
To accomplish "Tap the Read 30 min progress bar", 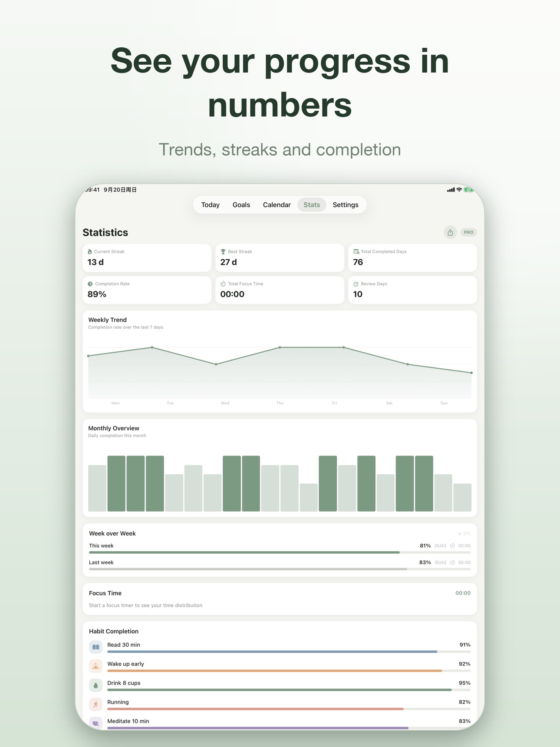I will (289, 651).
